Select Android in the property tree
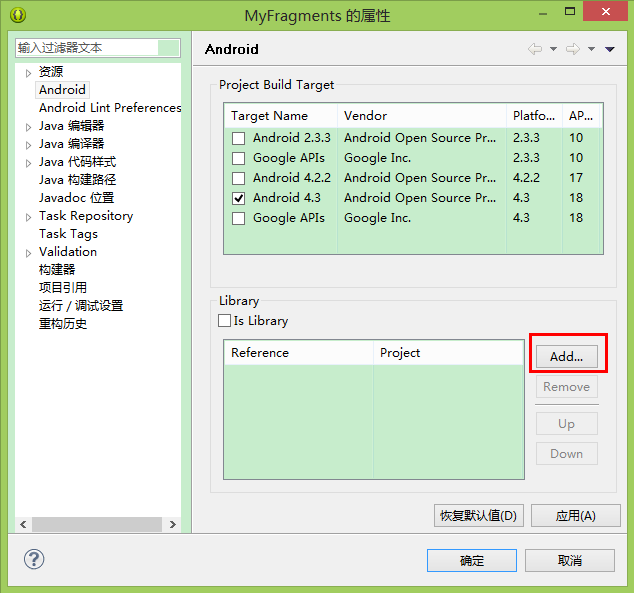The image size is (634, 593). [62, 90]
